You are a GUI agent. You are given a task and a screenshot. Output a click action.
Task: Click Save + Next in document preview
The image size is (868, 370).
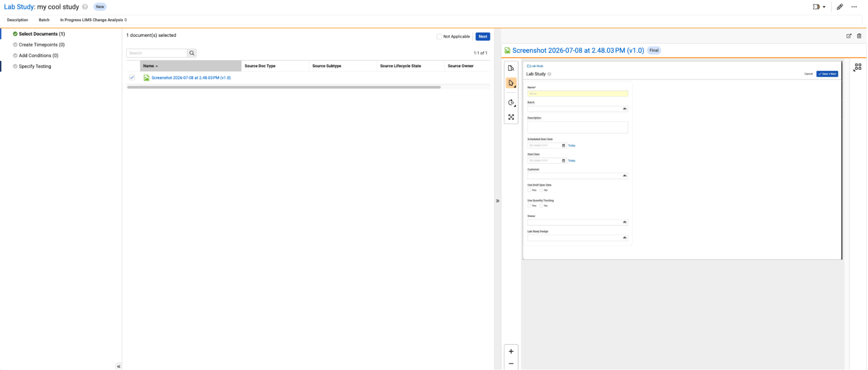(x=827, y=74)
